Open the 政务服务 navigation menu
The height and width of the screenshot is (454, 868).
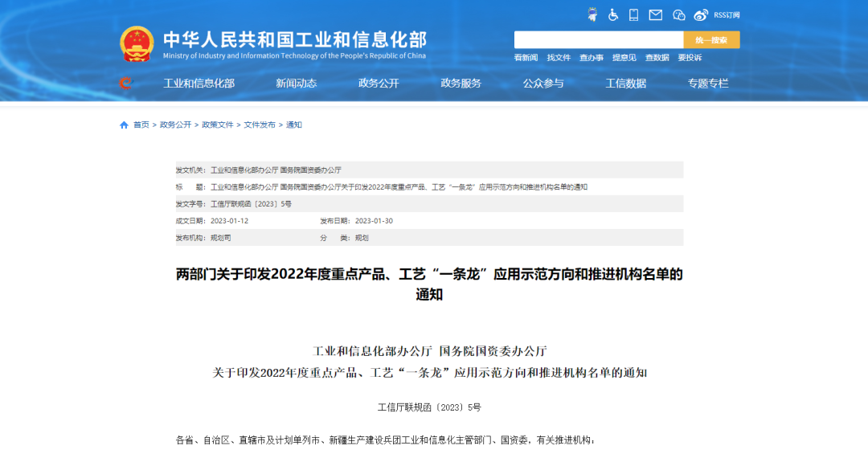[461, 84]
